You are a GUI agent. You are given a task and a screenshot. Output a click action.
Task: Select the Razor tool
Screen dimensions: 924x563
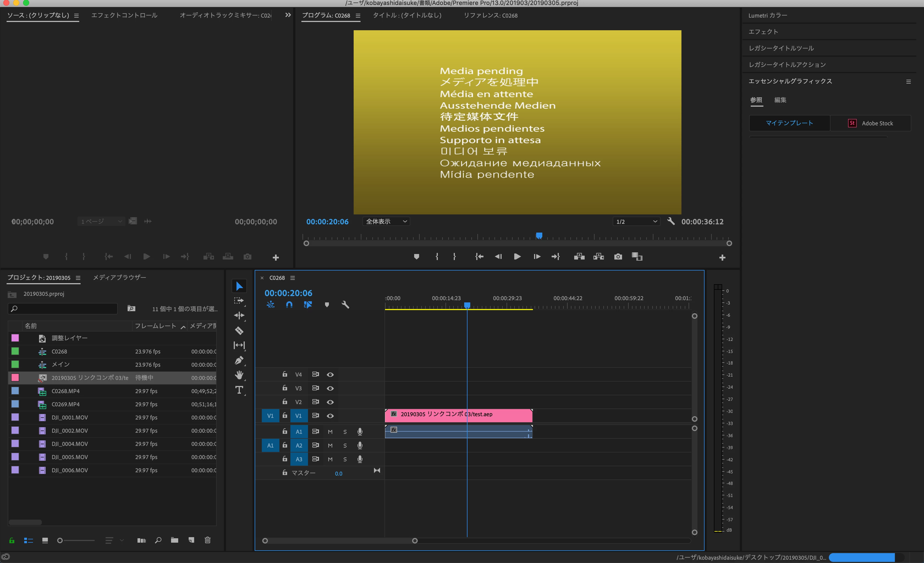239,331
